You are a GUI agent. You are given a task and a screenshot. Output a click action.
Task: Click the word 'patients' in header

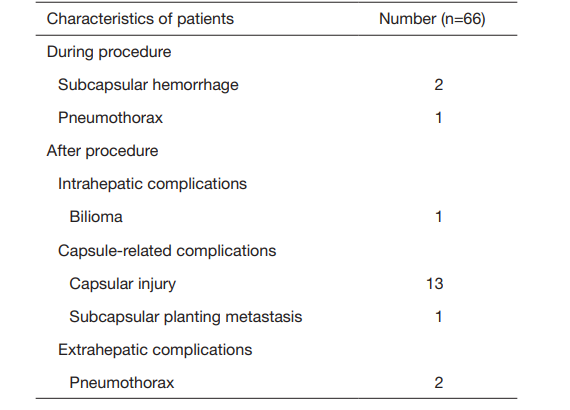205,19
